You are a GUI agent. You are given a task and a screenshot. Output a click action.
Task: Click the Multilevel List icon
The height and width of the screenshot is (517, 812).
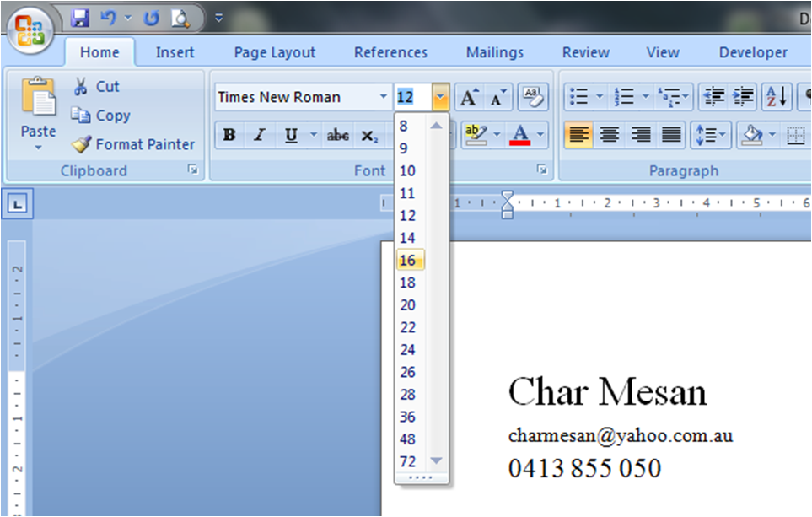669,97
